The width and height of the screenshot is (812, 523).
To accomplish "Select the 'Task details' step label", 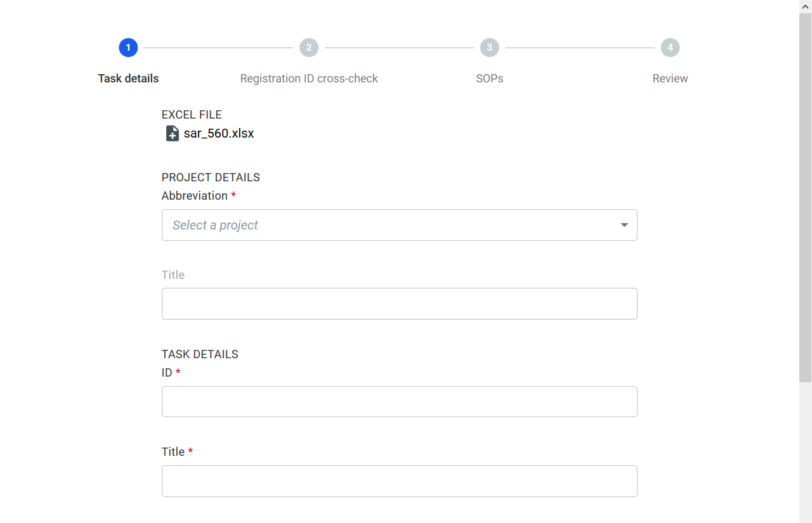I will (128, 79).
